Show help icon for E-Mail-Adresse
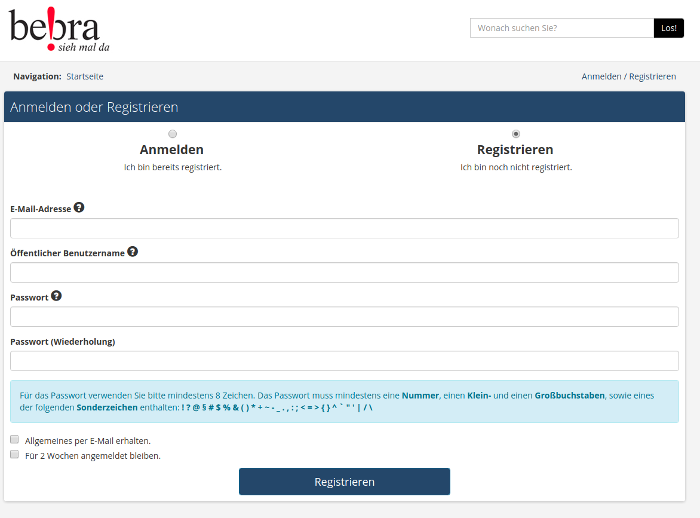This screenshot has height=518, width=700. [79, 208]
